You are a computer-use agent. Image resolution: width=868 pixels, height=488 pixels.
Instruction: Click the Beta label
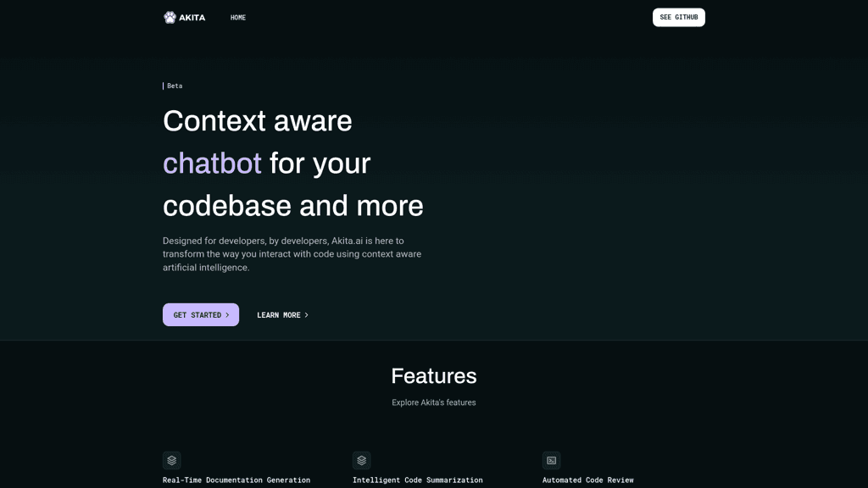click(x=175, y=86)
